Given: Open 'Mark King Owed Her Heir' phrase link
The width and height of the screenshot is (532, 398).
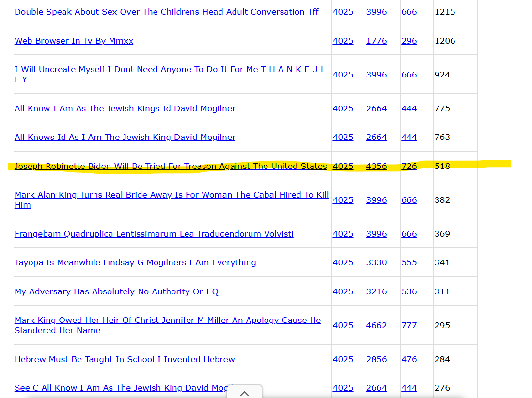Looking at the screenshot, I should pos(168,325).
